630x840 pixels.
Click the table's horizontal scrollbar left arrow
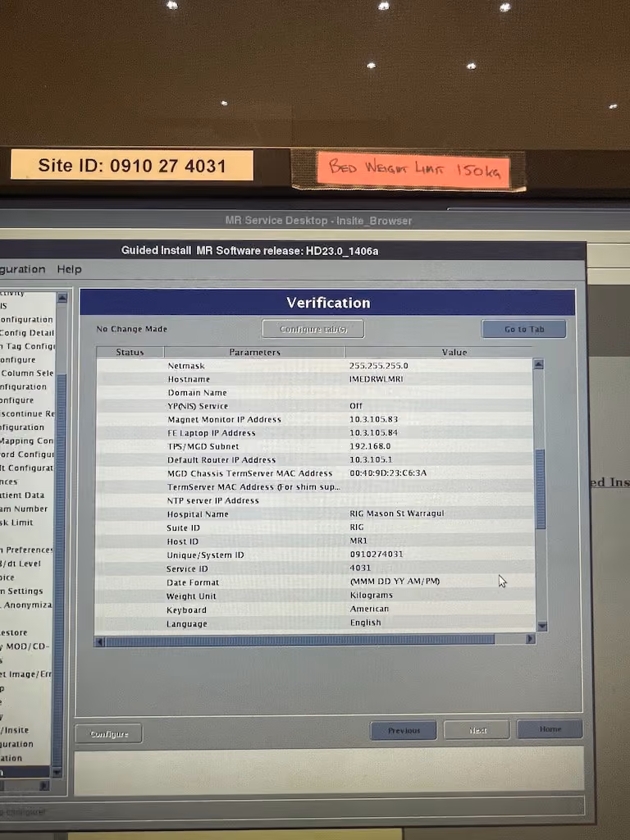[x=99, y=641]
